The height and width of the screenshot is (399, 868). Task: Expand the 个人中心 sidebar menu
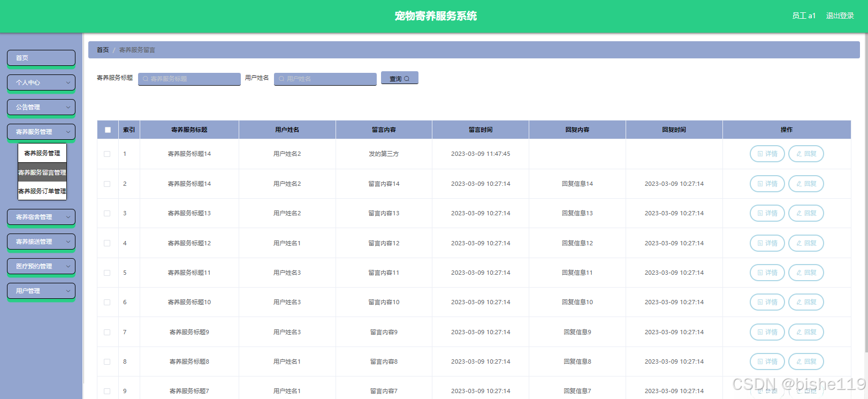(x=41, y=82)
